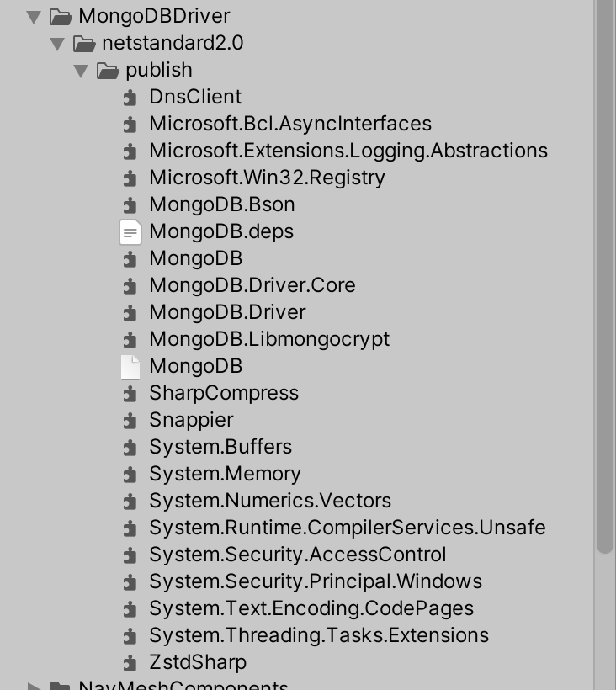Image resolution: width=616 pixels, height=690 pixels.
Task: Click the MongoDB.deps text asset icon
Action: 130,231
